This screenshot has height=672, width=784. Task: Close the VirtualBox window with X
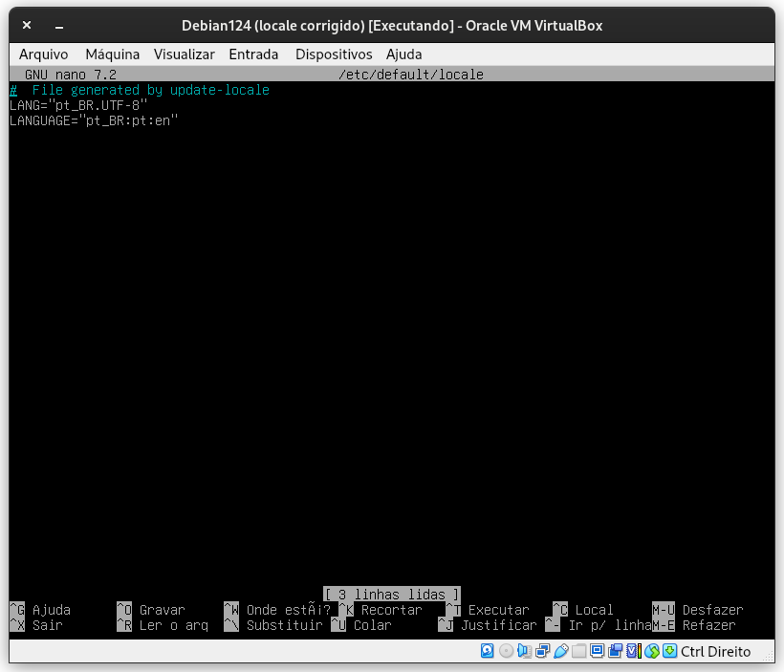27,25
